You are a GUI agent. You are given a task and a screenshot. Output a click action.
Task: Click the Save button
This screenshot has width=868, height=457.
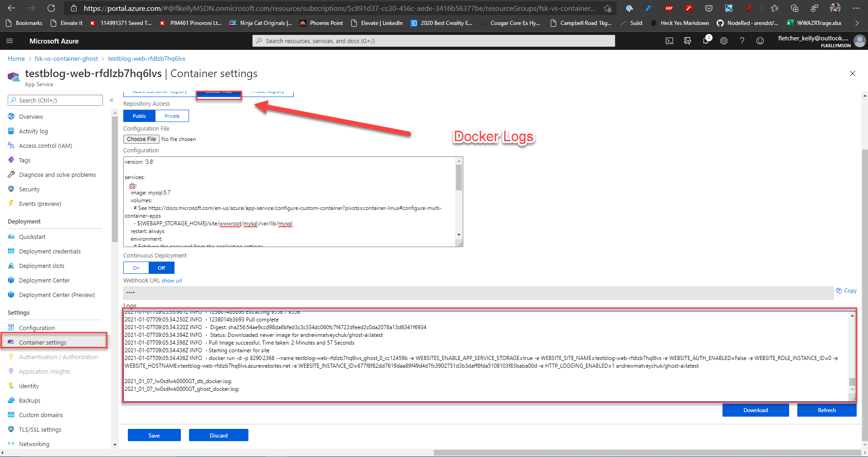[154, 435]
